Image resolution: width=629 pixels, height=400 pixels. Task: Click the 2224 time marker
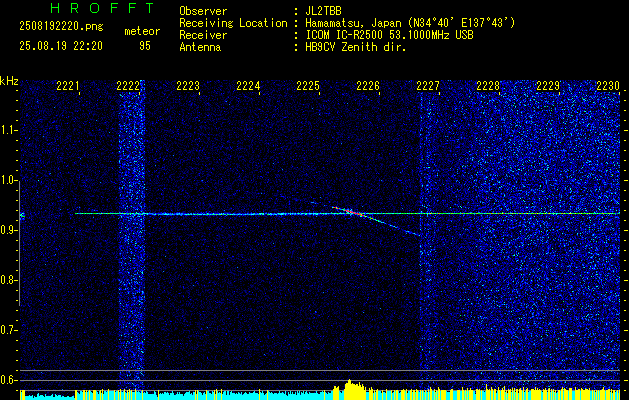(248, 85)
